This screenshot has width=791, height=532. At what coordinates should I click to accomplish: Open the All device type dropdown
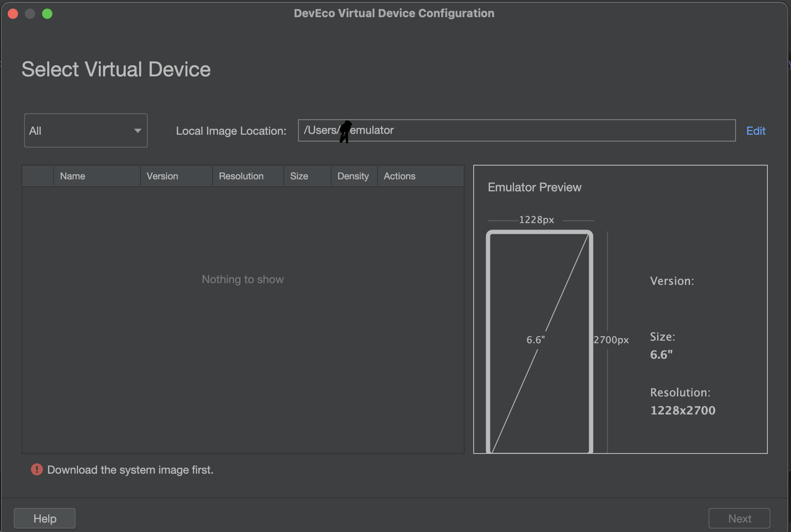tap(86, 130)
